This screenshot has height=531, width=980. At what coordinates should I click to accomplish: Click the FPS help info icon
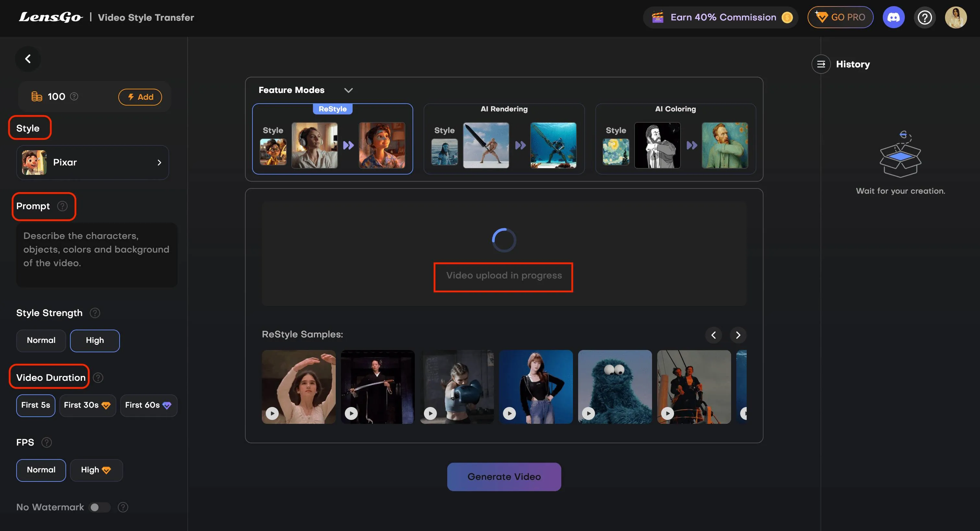coord(46,442)
